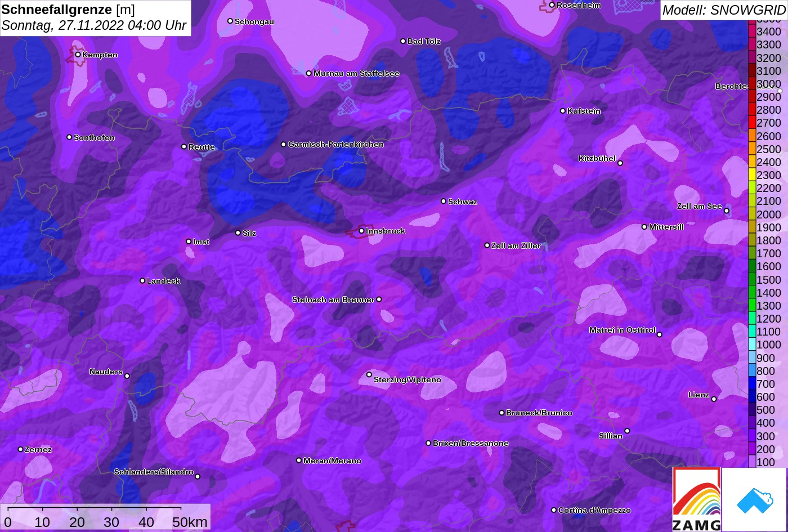
Task: Click the Sillian location dot
Action: (627, 431)
